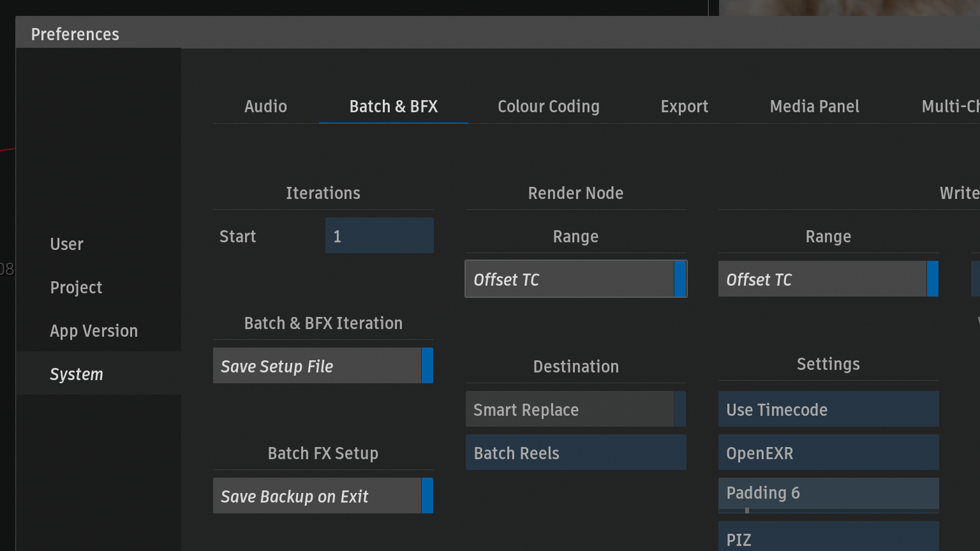Open the Project preferences section
The width and height of the screenshot is (980, 551).
[76, 288]
